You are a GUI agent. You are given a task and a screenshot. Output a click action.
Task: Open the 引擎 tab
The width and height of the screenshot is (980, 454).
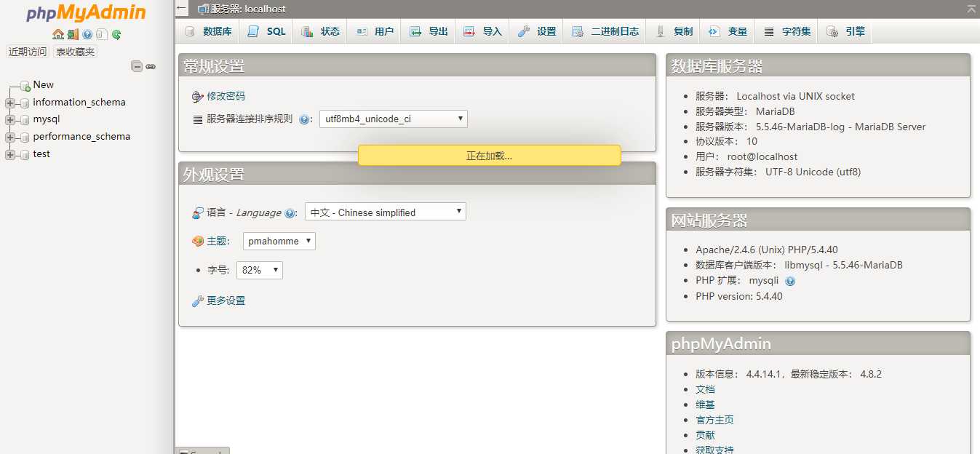click(845, 31)
